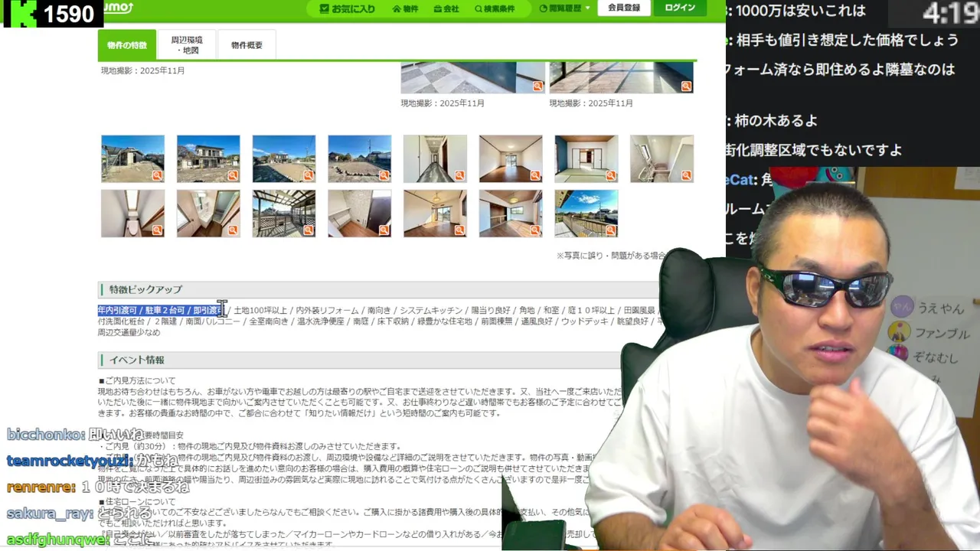Expand the 閲覧履歴 history dropdown
The width and height of the screenshot is (980, 551).
[x=564, y=8]
